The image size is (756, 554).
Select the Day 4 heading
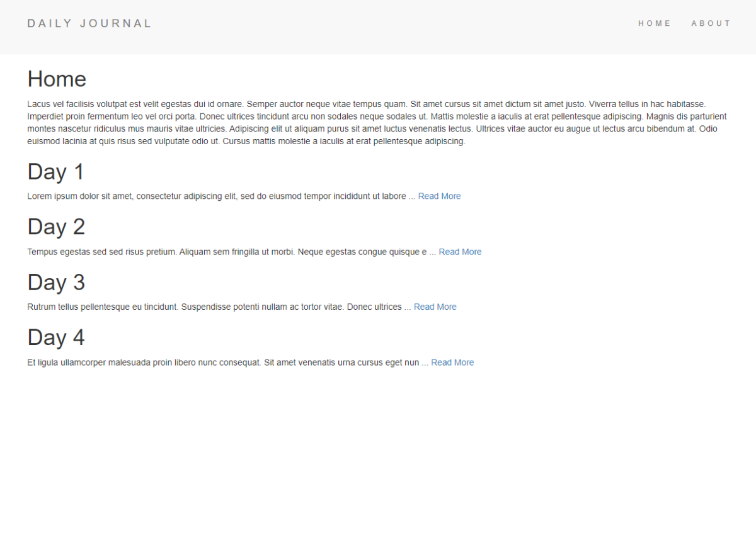click(x=56, y=338)
